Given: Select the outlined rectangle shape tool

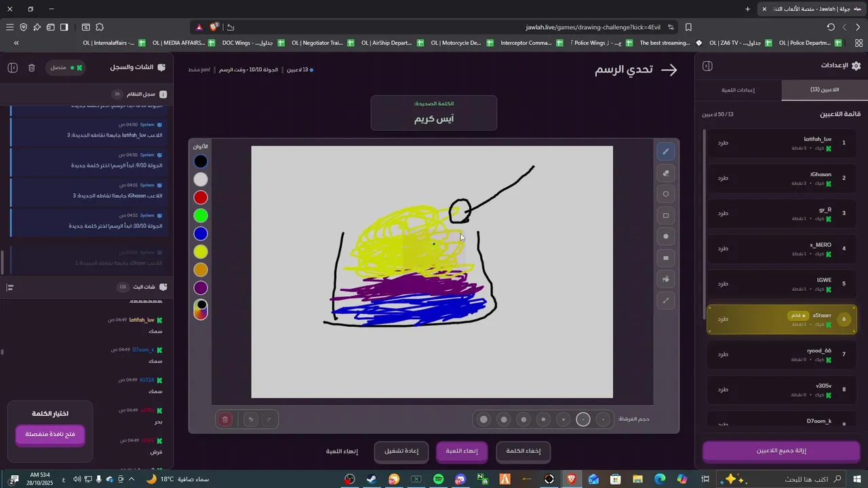Looking at the screenshot, I should click(x=666, y=216).
